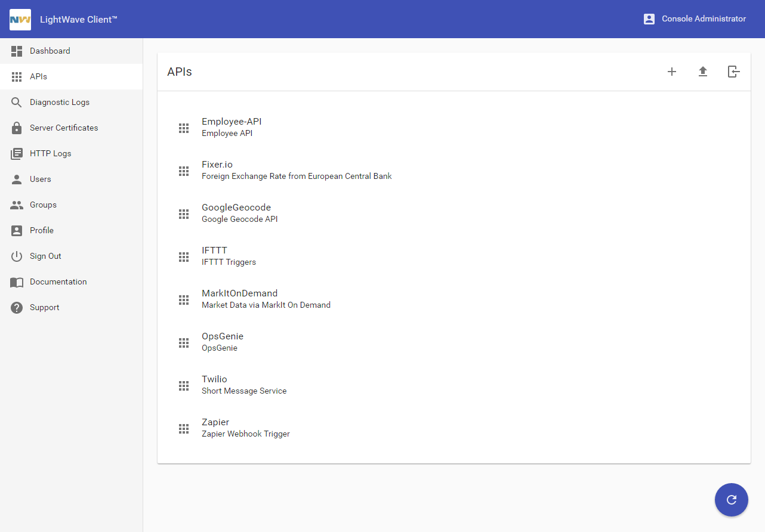The width and height of the screenshot is (765, 532).
Task: Click the export APIs icon
Action: coord(734,72)
